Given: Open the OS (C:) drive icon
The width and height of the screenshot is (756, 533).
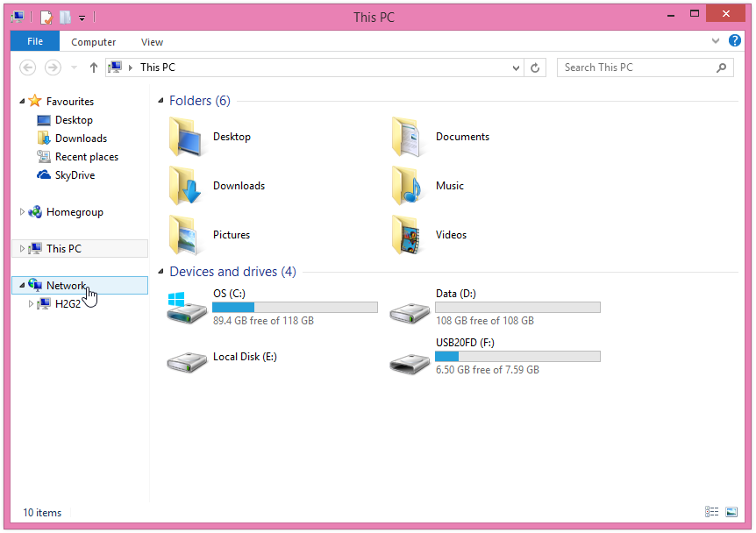Looking at the screenshot, I should pyautogui.click(x=187, y=308).
